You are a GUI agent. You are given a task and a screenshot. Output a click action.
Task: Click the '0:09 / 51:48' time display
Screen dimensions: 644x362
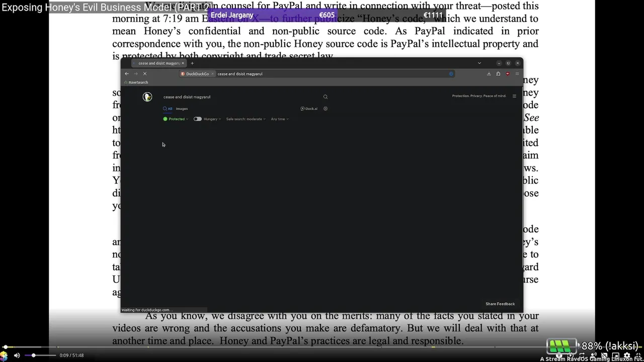(x=71, y=355)
